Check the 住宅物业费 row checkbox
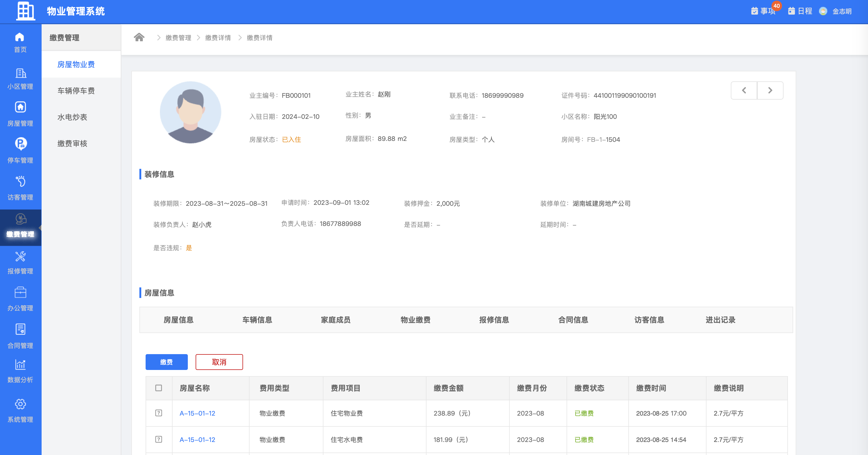The width and height of the screenshot is (868, 455). coord(159,413)
